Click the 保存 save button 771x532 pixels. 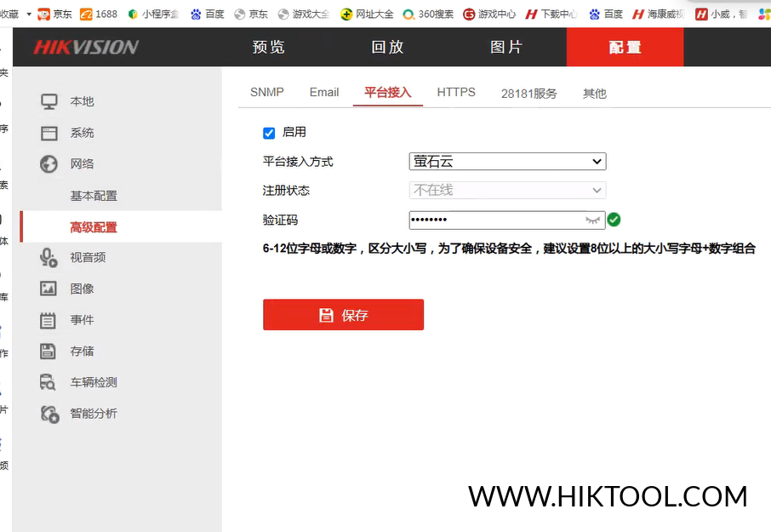343,315
